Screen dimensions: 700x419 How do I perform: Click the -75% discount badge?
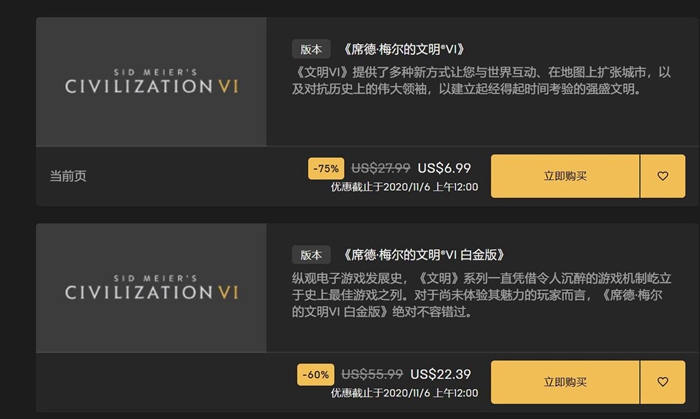pyautogui.click(x=326, y=169)
